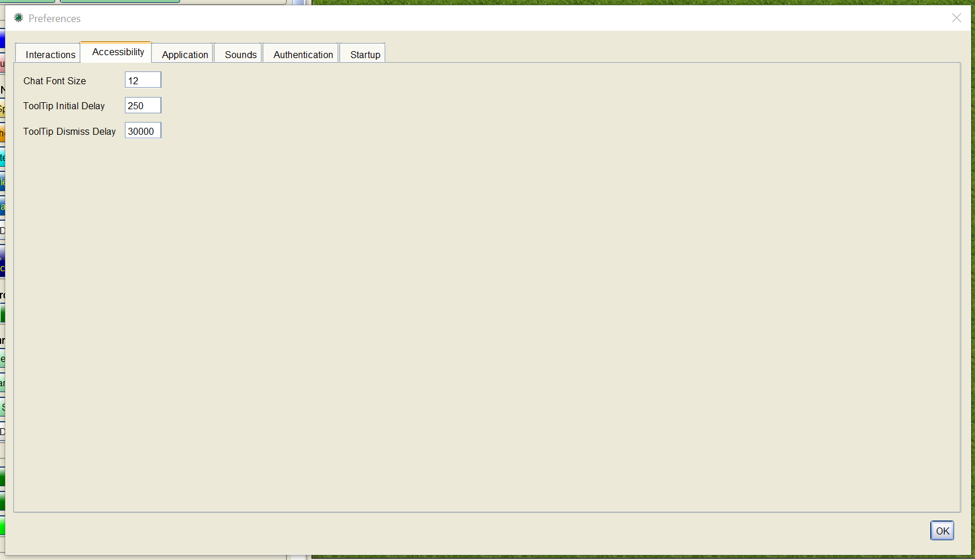Click the ToolTip Initial Delay label

click(64, 106)
